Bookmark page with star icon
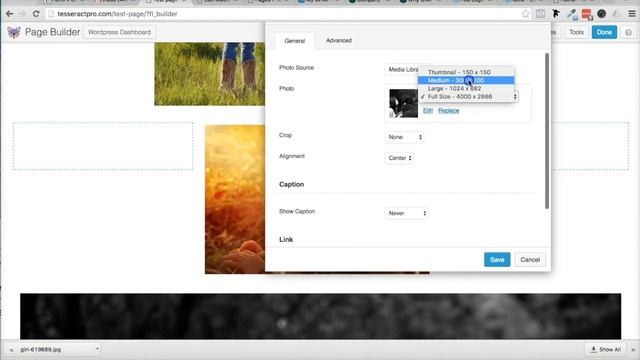 coord(525,14)
